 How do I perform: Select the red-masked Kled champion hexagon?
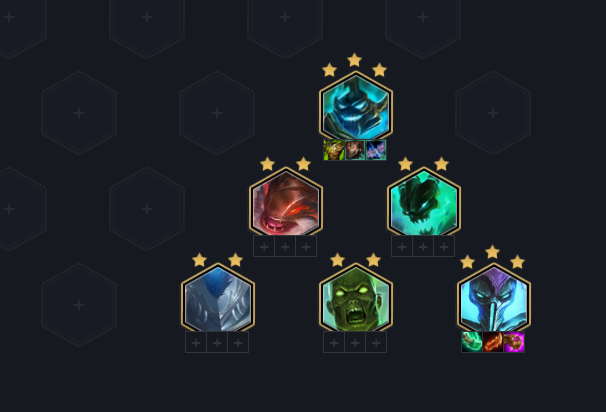click(x=286, y=202)
